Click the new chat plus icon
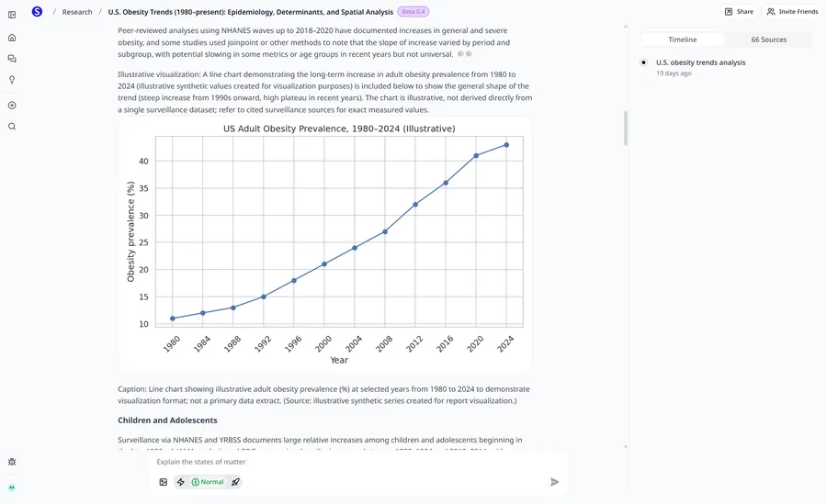 coord(12,105)
